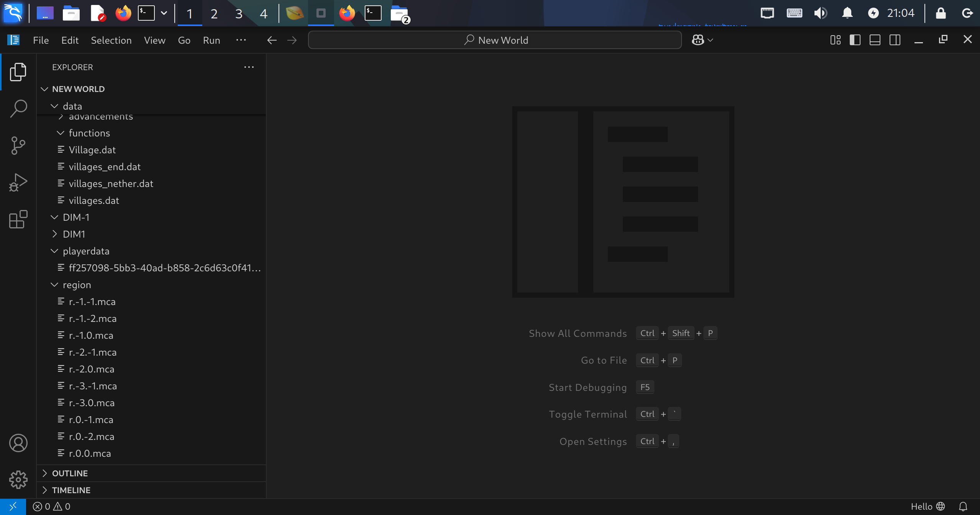The image size is (980, 515).
Task: Expand the DIM1 folder
Action: [x=74, y=234]
